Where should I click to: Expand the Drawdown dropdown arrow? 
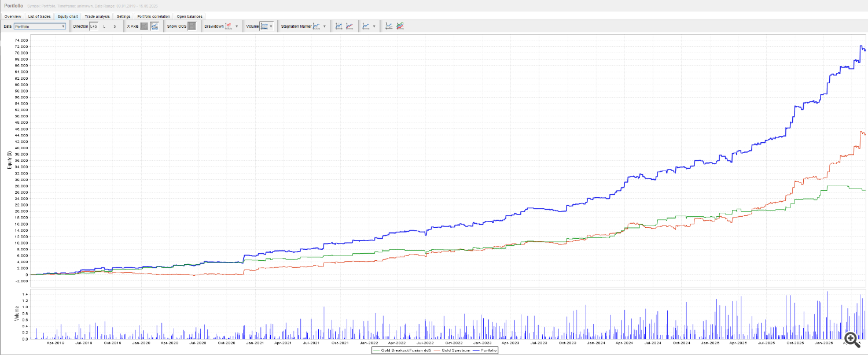coord(237,27)
